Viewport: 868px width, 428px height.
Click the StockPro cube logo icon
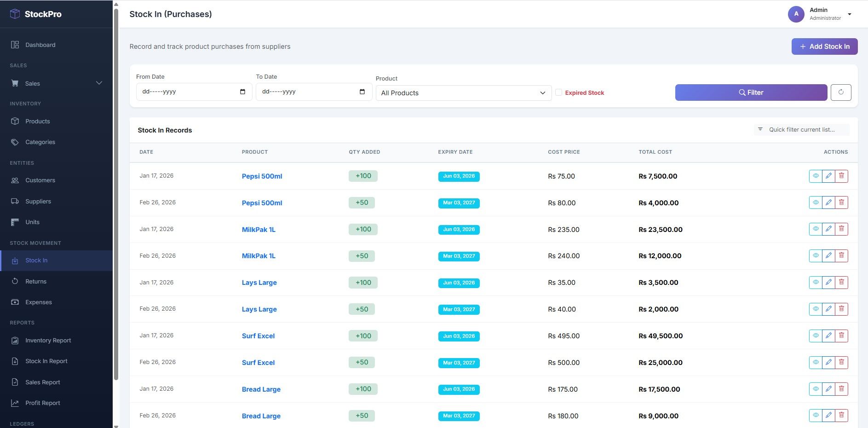tap(15, 14)
